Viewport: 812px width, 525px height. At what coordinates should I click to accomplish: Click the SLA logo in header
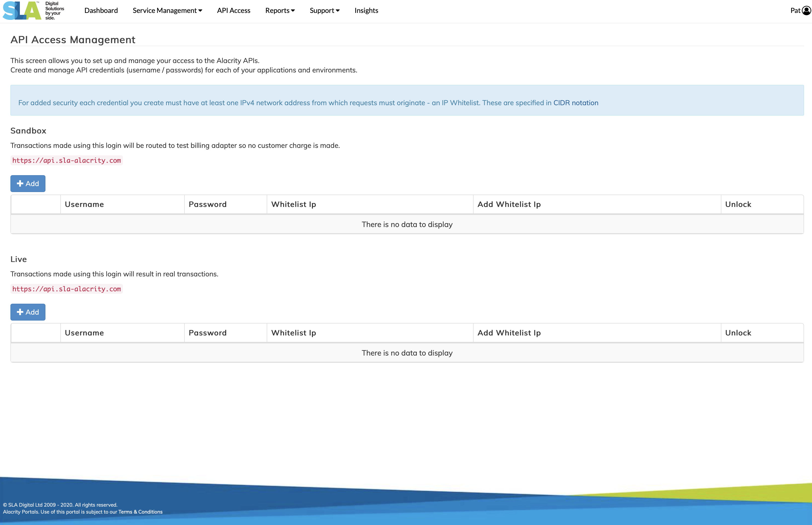click(x=22, y=11)
